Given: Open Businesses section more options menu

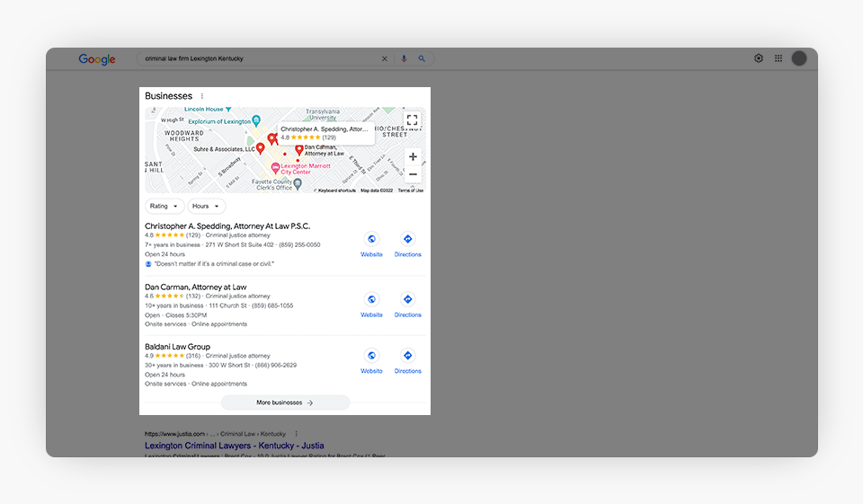Looking at the screenshot, I should (202, 96).
